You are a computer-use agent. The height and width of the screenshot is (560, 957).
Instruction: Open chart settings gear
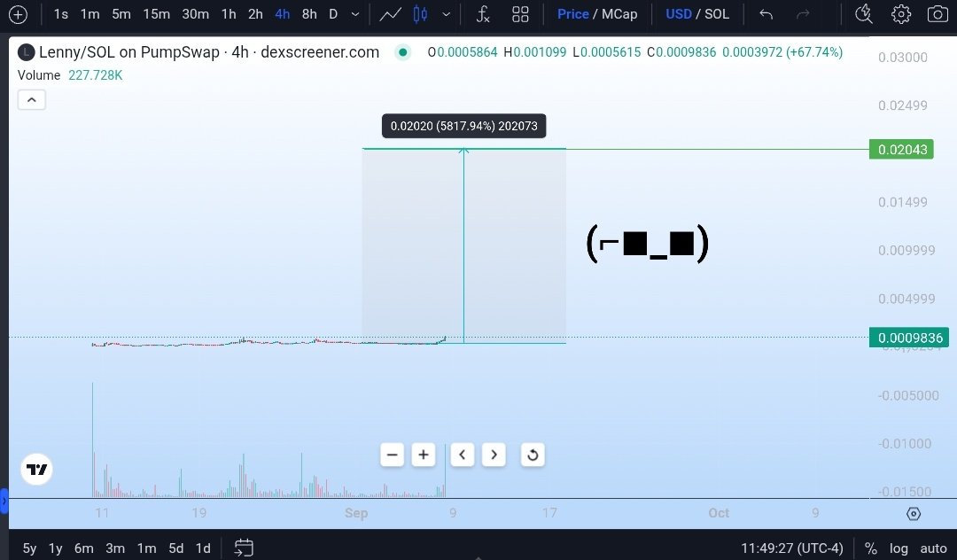(901, 14)
